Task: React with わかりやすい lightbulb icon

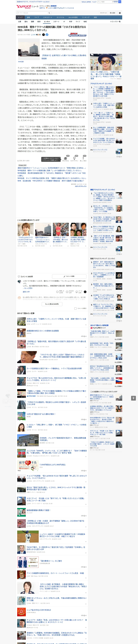Action: pos(74,158)
